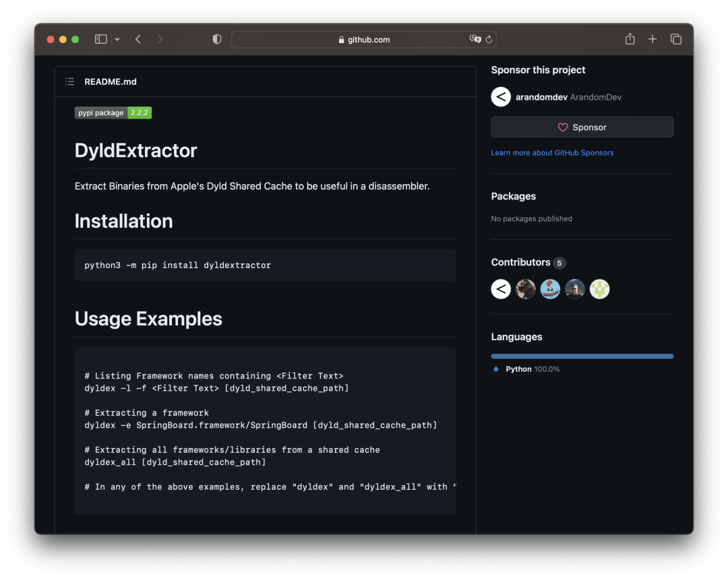
Task: Open the first contributor avatar with arrow logo
Action: pyautogui.click(x=501, y=289)
